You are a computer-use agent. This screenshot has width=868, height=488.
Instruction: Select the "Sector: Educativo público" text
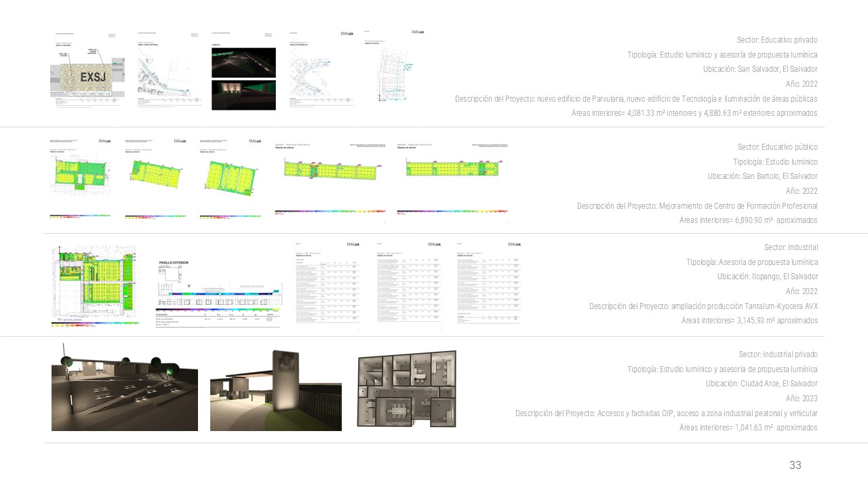pos(777,147)
